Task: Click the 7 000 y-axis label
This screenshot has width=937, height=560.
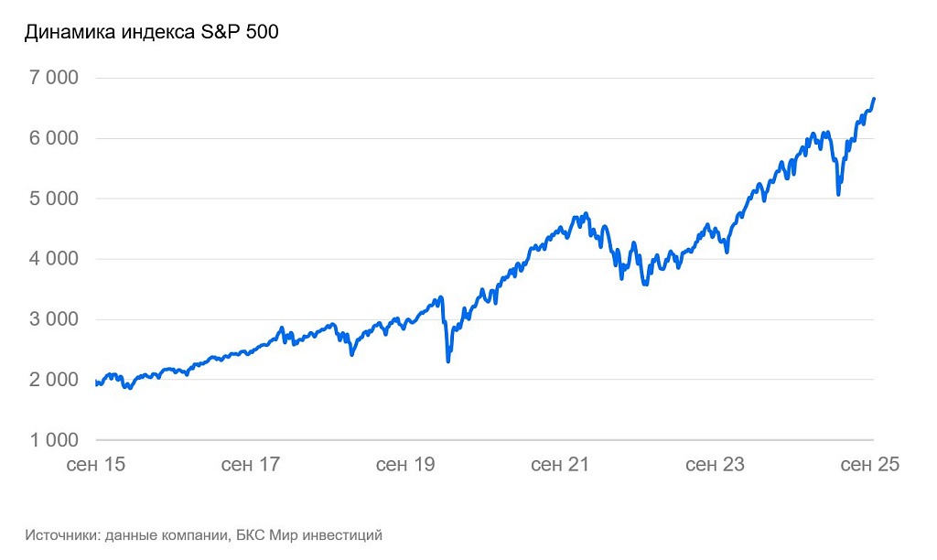Action: point(54,78)
